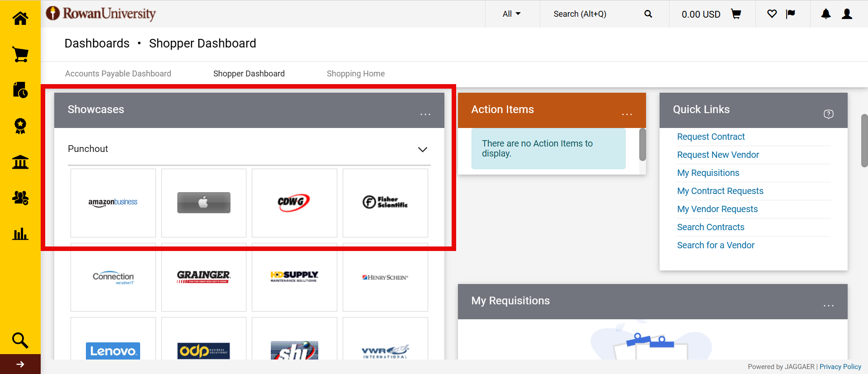This screenshot has width=868, height=374.
Task: Expand the sidebar with arrow button
Action: point(20,364)
